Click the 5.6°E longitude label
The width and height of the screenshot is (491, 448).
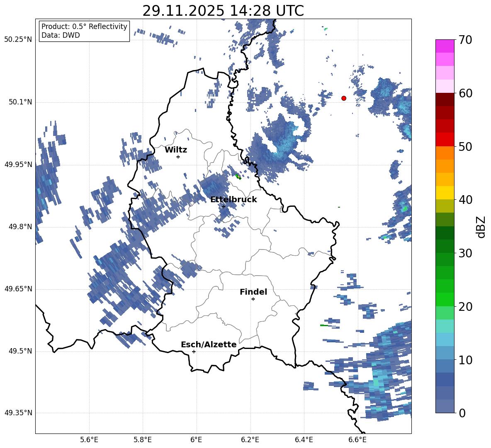[x=89, y=440]
